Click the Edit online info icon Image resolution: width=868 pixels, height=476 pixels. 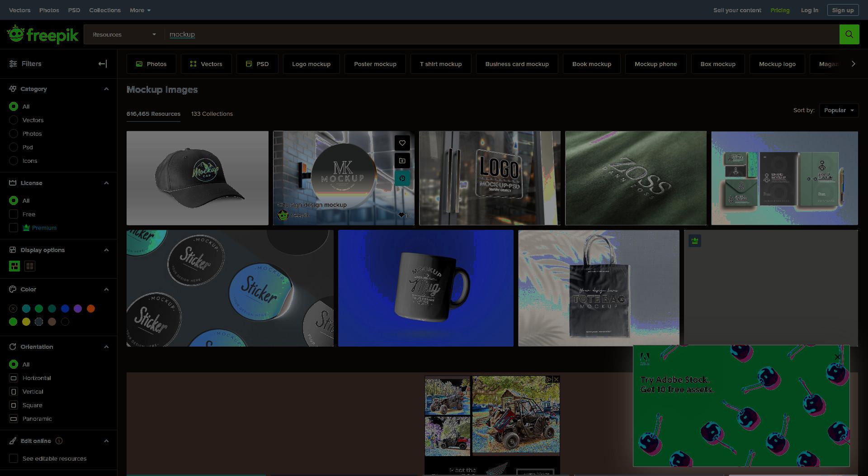click(59, 441)
